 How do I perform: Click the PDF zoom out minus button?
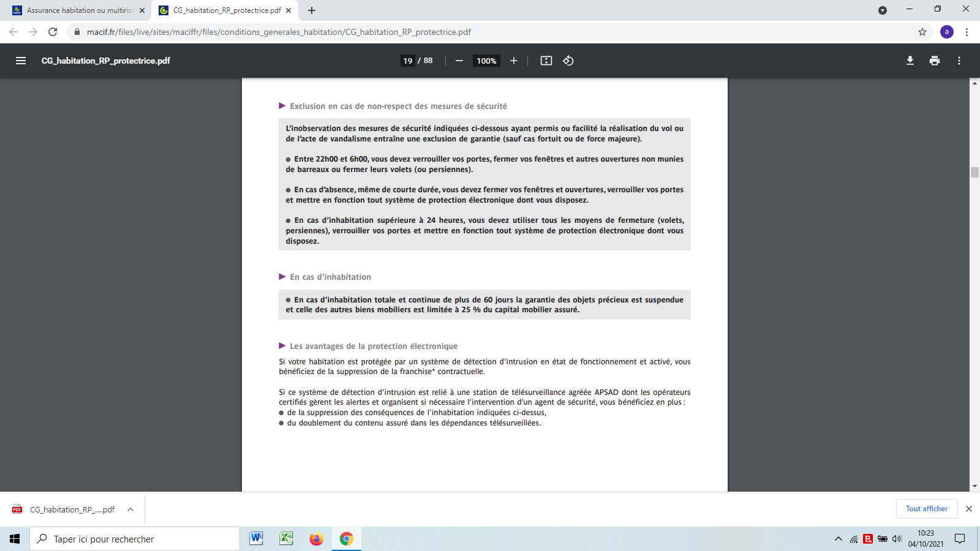[x=459, y=61]
